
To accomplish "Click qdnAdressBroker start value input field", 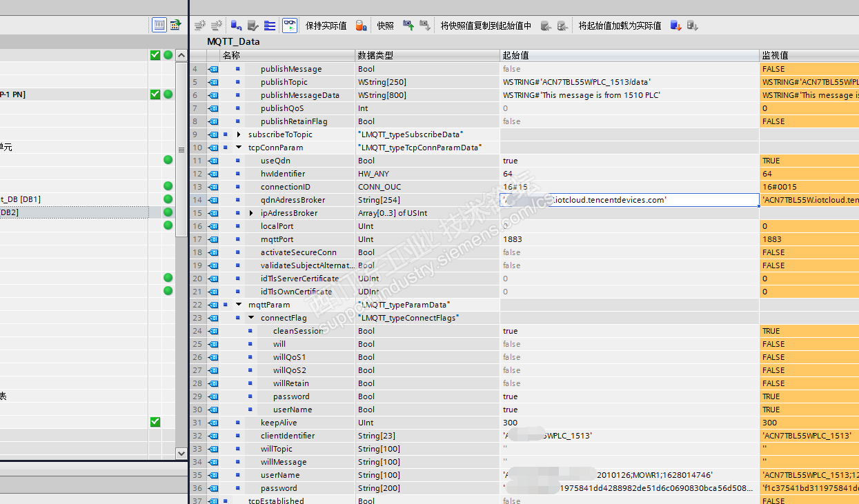I will [629, 200].
